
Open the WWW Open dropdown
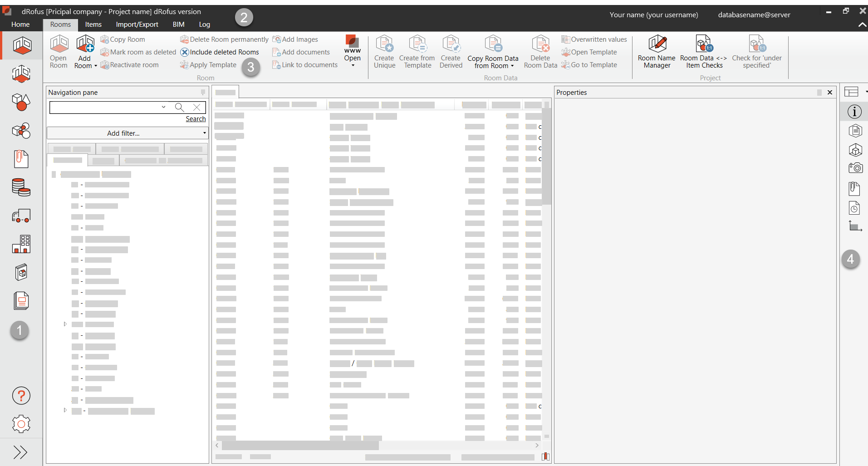pos(353,66)
